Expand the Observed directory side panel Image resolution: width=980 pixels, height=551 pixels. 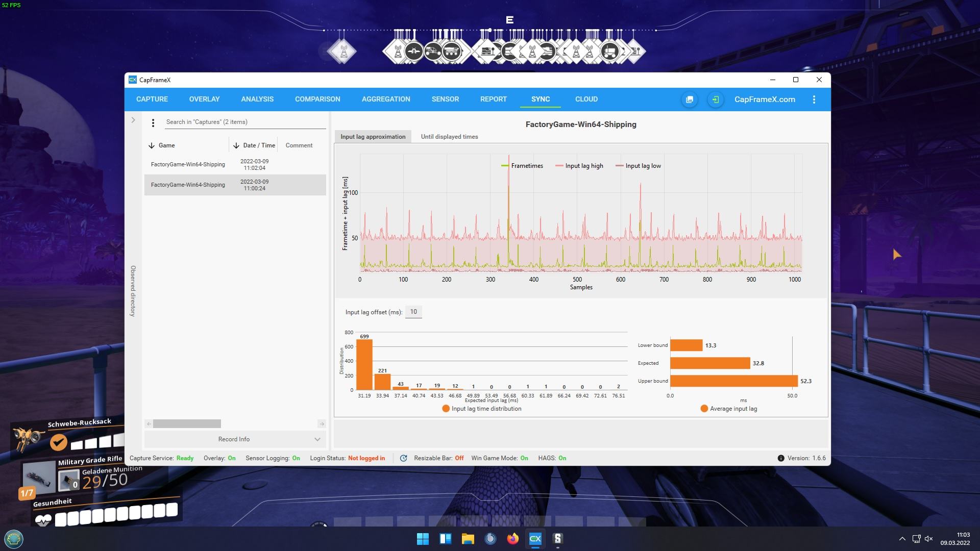(x=133, y=120)
